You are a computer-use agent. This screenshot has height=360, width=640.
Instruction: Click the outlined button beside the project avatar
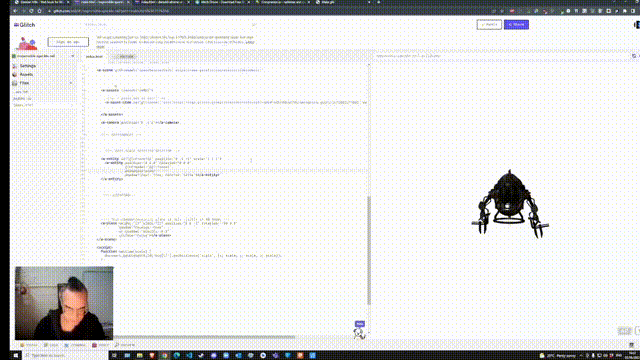[x=68, y=42]
